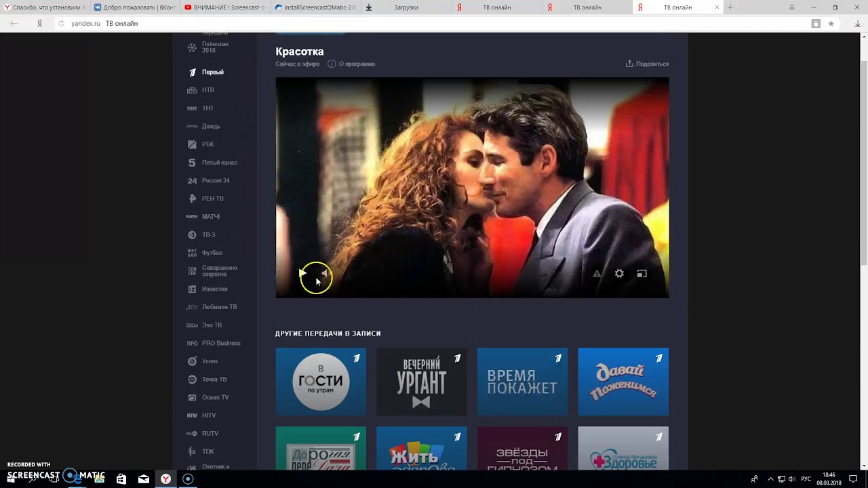
Task: Go back to the previous page
Action: pos(14,23)
